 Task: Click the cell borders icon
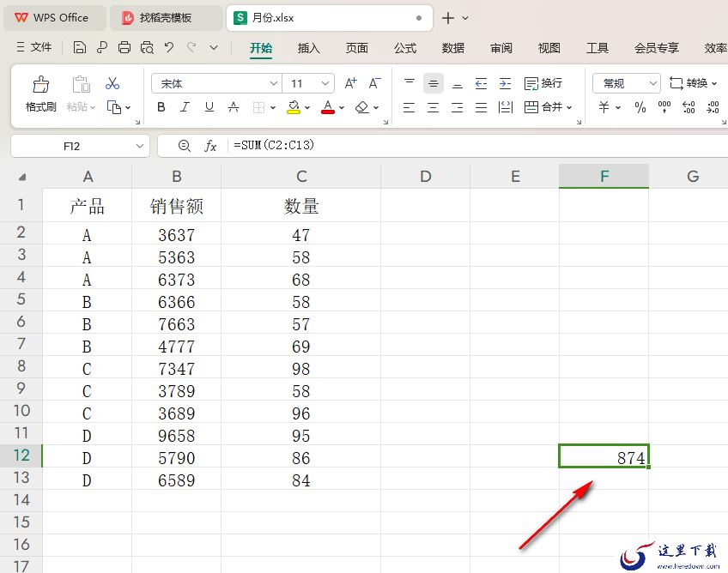click(x=258, y=107)
